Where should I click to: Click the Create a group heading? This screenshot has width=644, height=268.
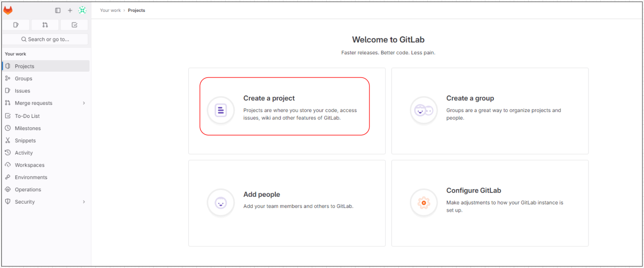(x=470, y=98)
